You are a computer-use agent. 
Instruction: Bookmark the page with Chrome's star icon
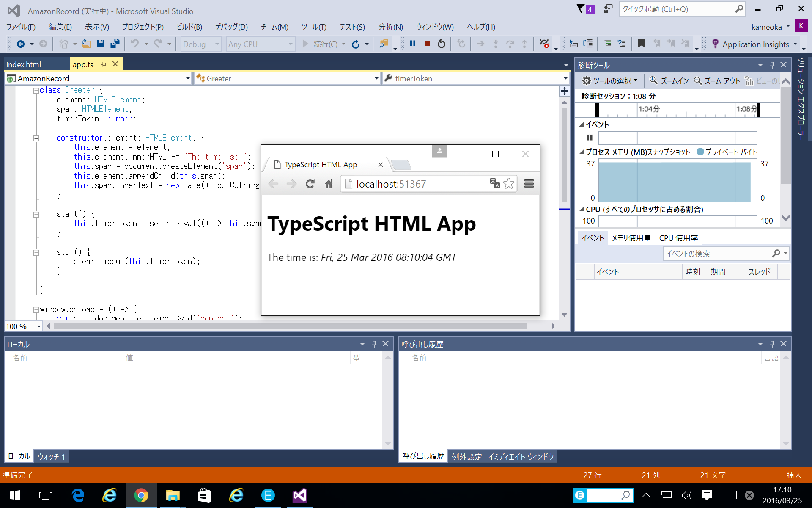(509, 184)
